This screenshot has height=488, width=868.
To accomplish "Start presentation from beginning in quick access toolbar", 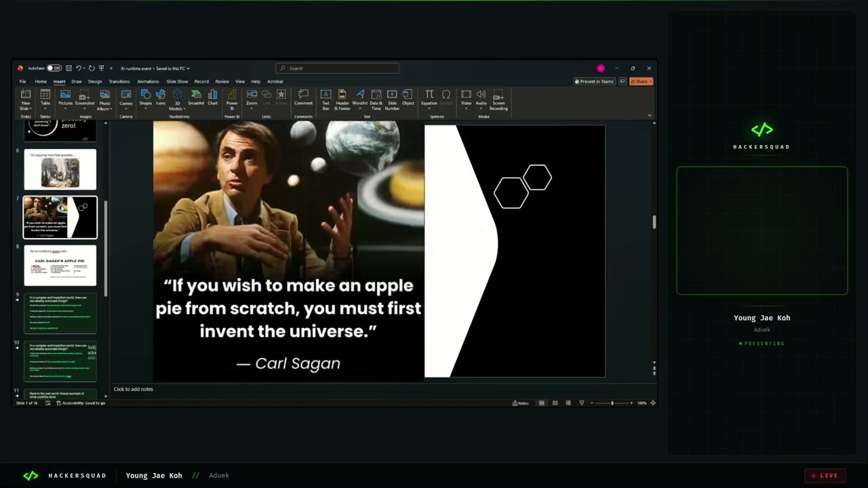I will pyautogui.click(x=101, y=68).
